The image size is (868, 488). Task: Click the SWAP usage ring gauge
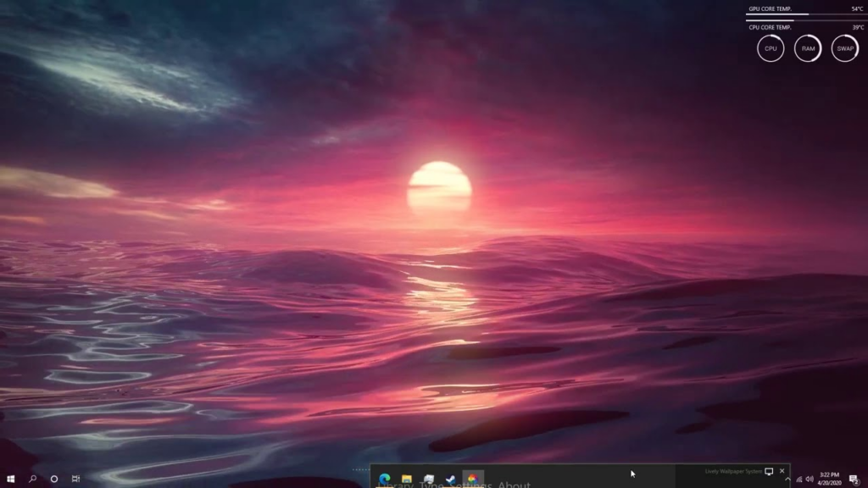[845, 48]
